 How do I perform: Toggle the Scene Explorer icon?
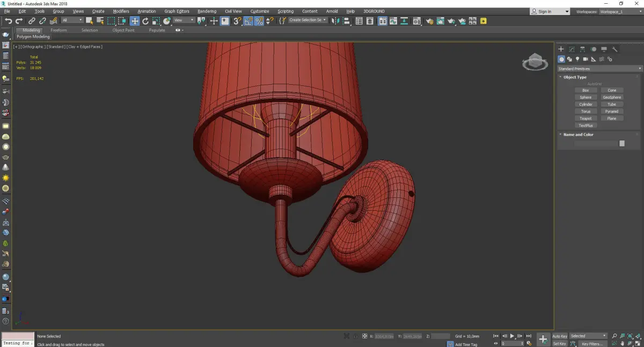pos(359,21)
